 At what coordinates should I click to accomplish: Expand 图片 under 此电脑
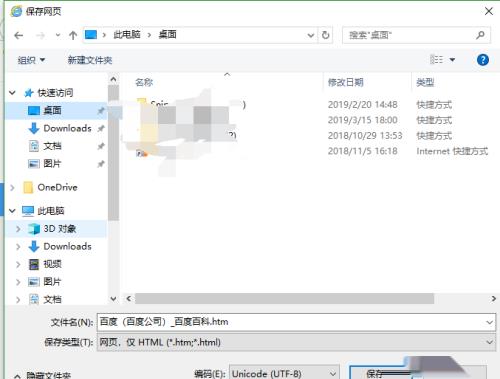point(18,282)
